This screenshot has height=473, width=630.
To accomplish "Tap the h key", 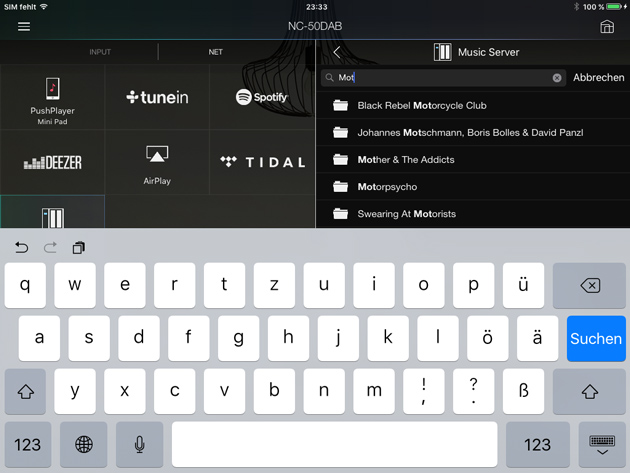I will pos(288,338).
